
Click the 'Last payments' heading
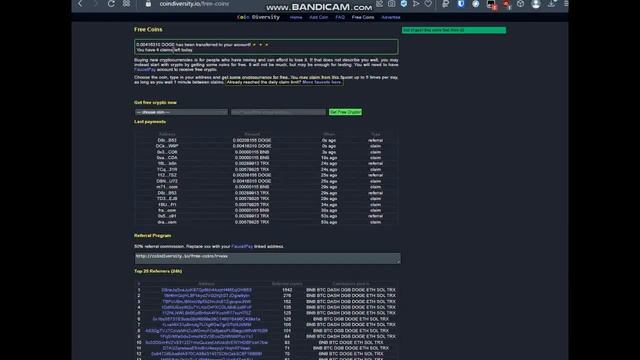point(150,122)
